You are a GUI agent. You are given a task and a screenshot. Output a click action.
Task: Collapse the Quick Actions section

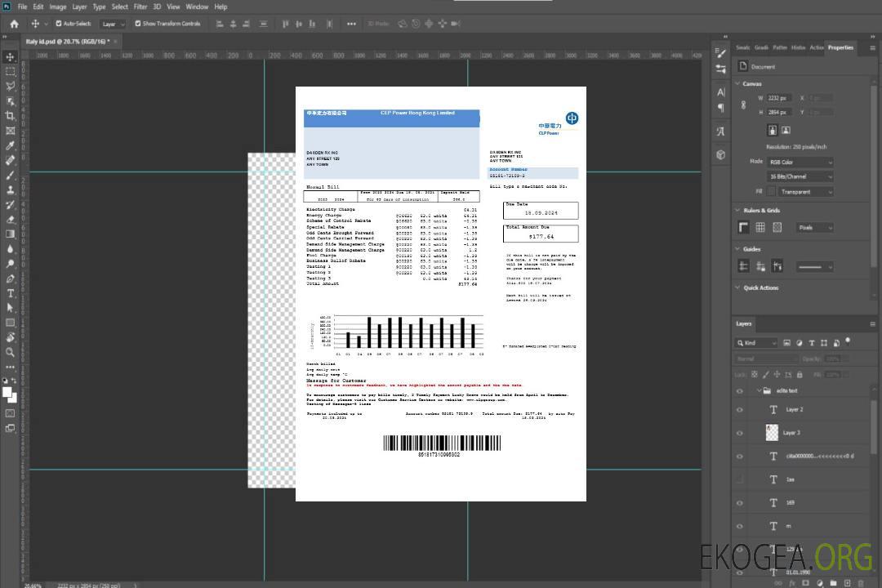click(738, 287)
